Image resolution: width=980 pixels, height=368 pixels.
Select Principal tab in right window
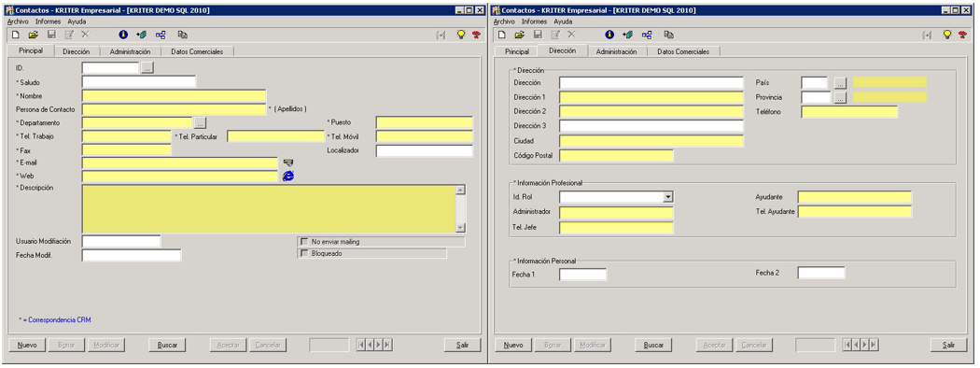click(517, 52)
